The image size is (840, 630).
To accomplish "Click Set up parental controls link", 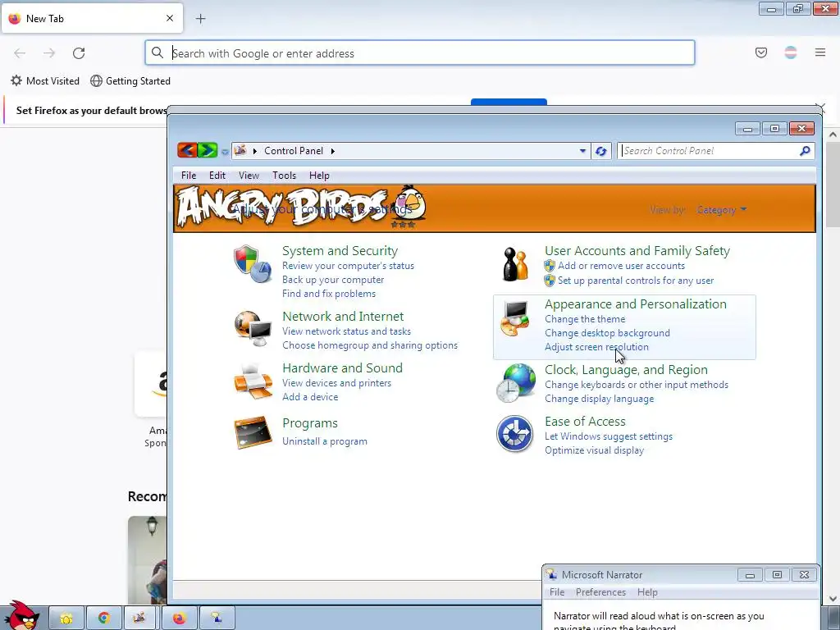I will click(636, 281).
